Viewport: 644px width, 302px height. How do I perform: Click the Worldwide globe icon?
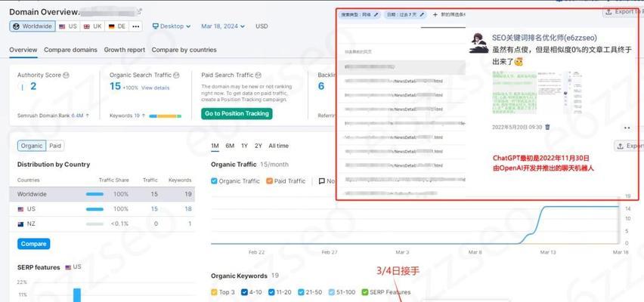(16, 26)
